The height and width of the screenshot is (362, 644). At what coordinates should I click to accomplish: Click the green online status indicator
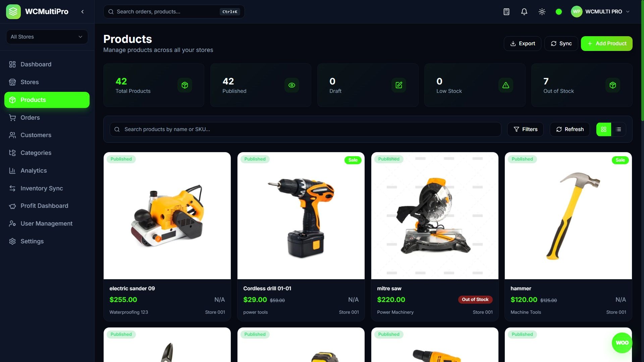(559, 12)
